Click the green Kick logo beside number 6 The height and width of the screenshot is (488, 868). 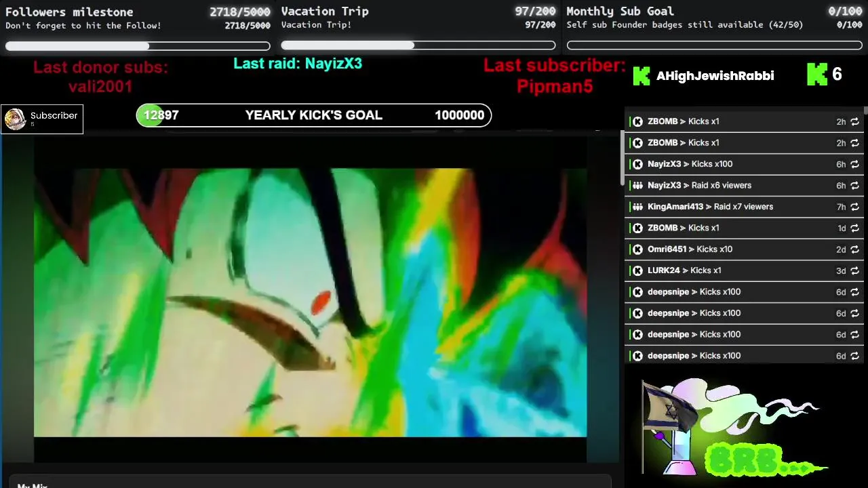click(817, 75)
